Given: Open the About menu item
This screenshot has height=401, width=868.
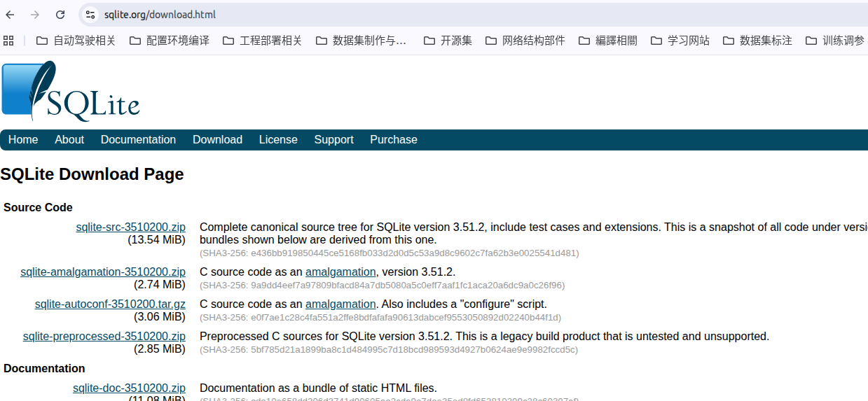Looking at the screenshot, I should [x=69, y=140].
